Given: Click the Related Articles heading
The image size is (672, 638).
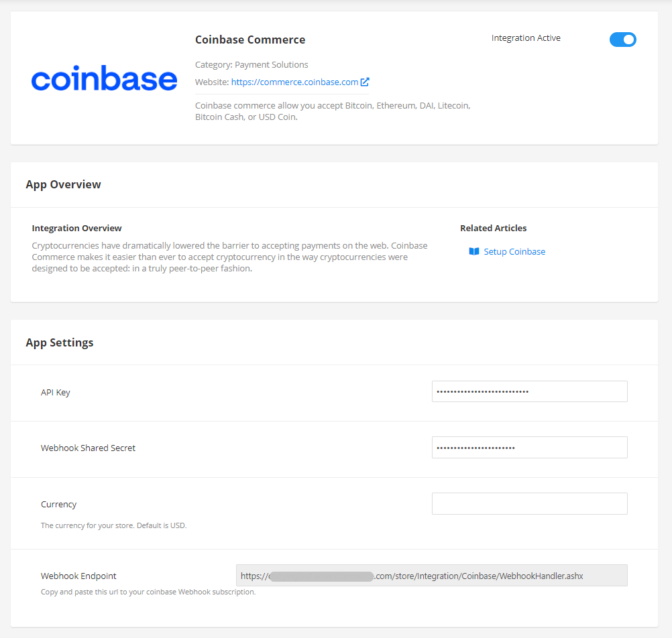Looking at the screenshot, I should [x=493, y=228].
